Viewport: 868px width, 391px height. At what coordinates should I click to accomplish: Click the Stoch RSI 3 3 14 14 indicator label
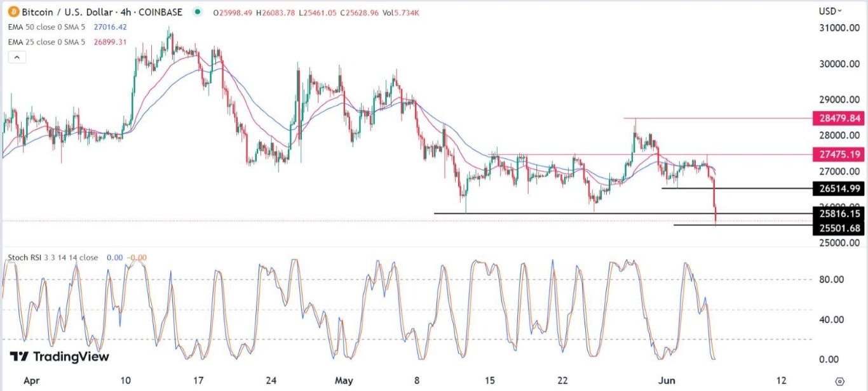pos(53,258)
